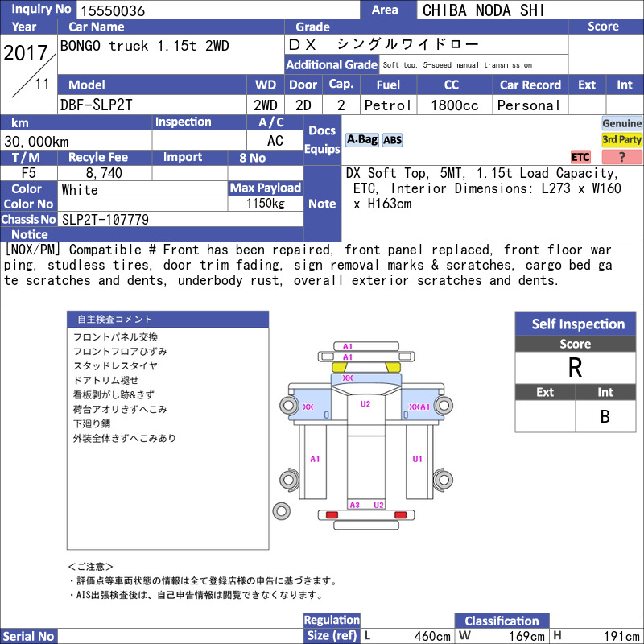Viewport: 644px width, 644px height.
Task: Click Soft top, 5-speed manual transmission text
Action: point(457,65)
